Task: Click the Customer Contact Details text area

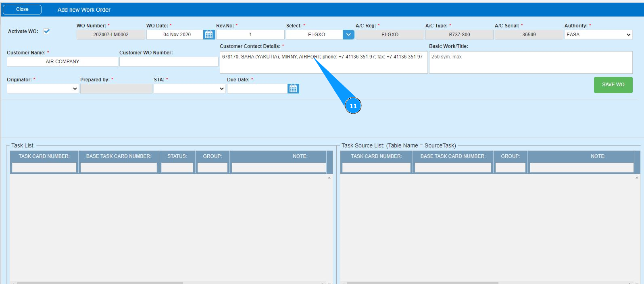Action: pos(323,62)
